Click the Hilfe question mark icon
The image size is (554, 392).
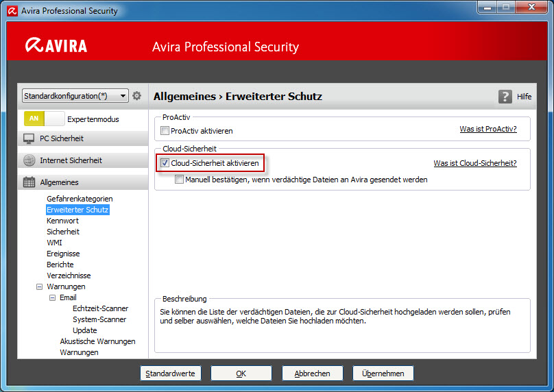coord(505,97)
